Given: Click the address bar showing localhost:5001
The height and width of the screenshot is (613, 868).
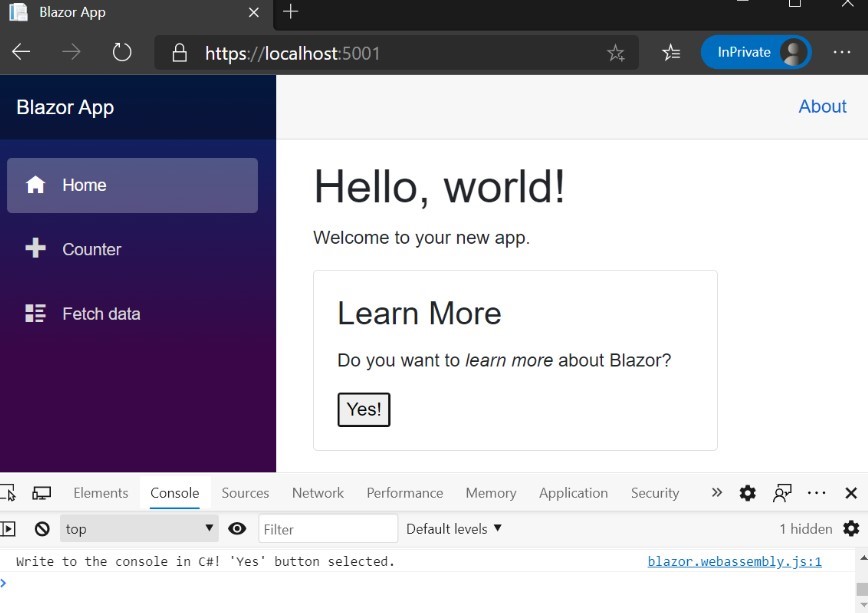Looking at the screenshot, I should (x=396, y=53).
